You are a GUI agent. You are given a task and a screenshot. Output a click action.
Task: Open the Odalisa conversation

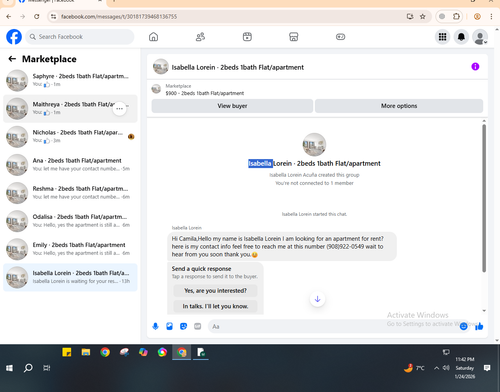click(70, 221)
